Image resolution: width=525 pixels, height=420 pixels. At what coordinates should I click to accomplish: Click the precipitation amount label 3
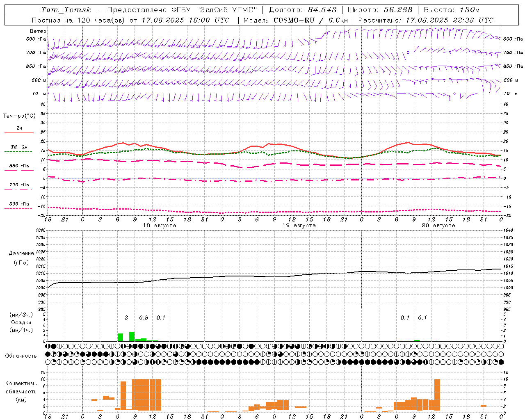(x=126, y=317)
